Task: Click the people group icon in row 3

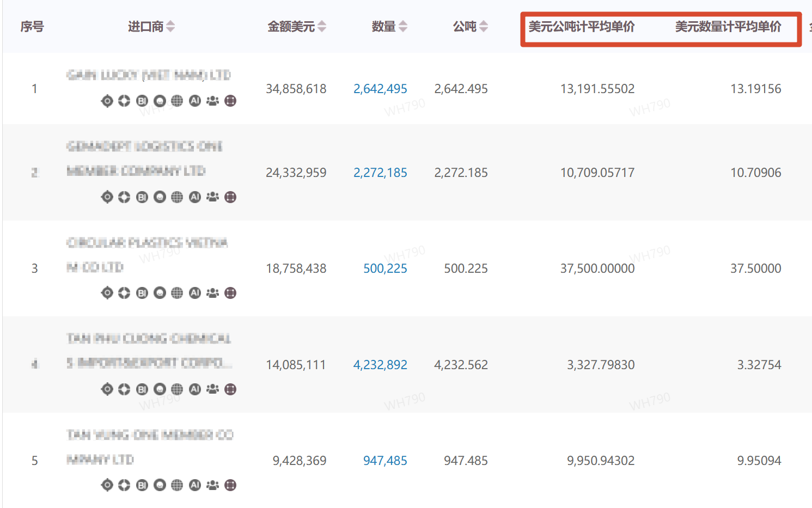Action: click(212, 293)
